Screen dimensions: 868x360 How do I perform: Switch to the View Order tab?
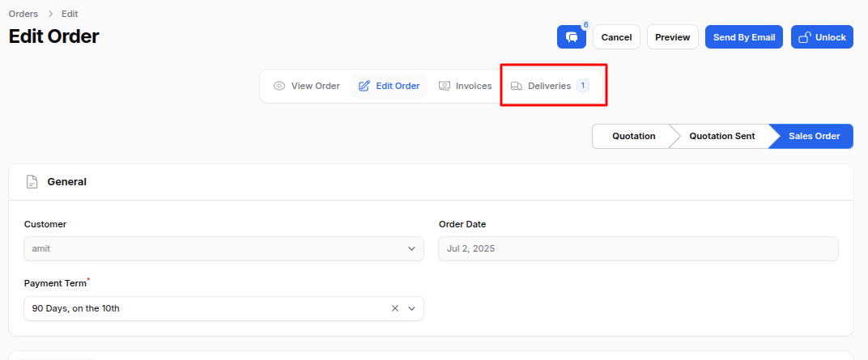point(307,87)
